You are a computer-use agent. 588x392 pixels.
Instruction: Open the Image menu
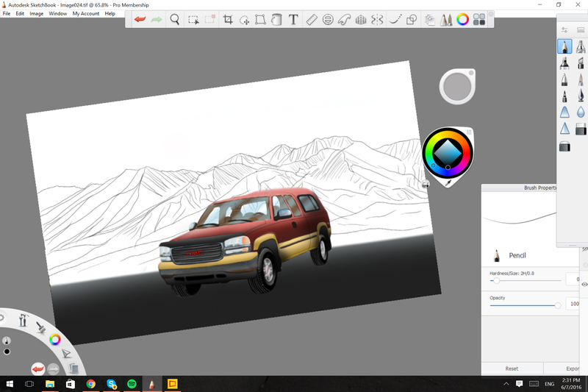coord(36,13)
